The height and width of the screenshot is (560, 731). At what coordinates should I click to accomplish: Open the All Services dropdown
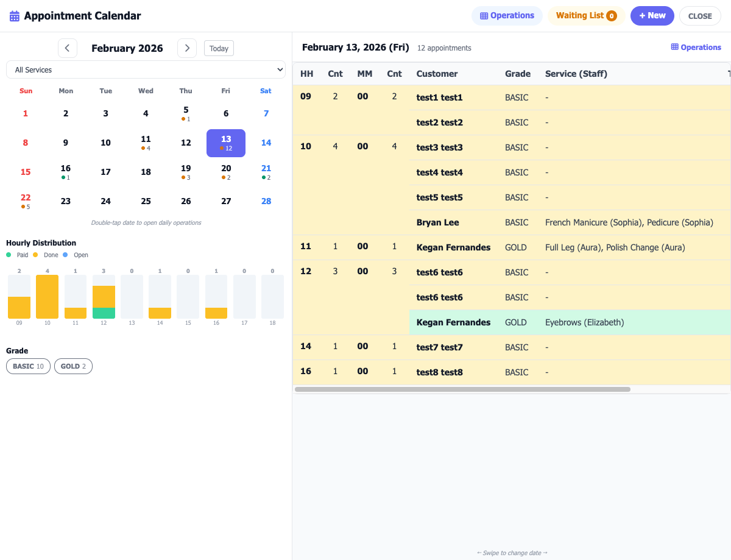(146, 69)
